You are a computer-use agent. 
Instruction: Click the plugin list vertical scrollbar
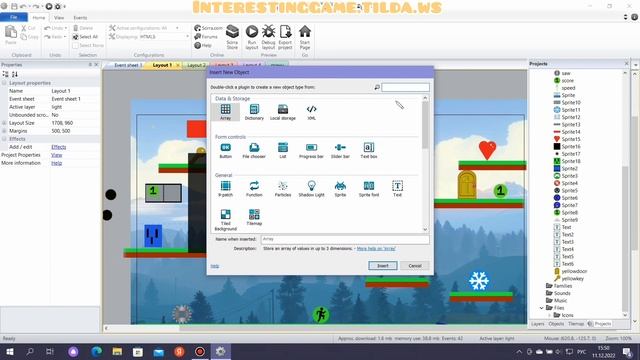coord(425,124)
